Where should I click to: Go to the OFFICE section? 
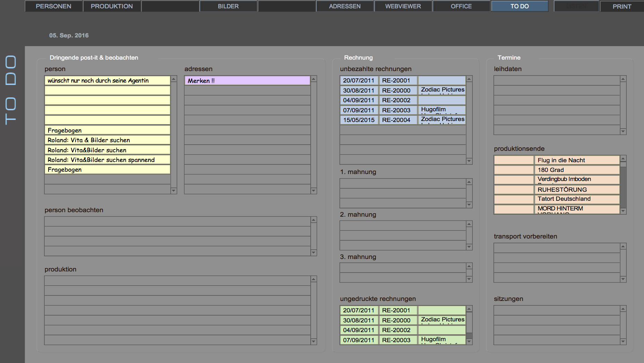tap(461, 6)
